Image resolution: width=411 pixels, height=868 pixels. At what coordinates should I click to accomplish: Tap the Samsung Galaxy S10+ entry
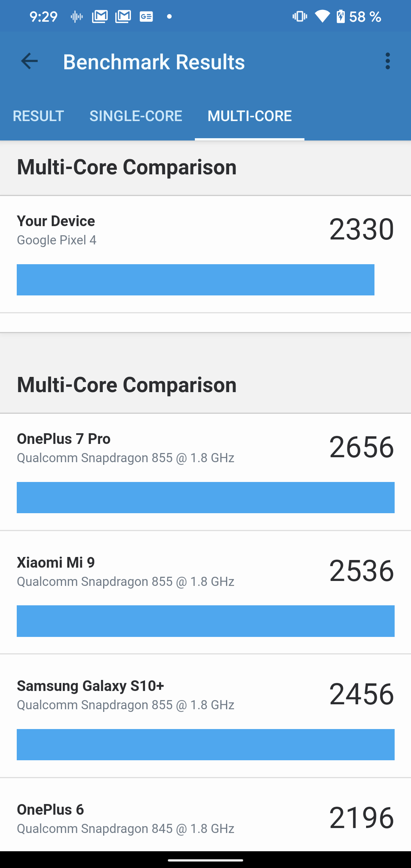click(205, 695)
